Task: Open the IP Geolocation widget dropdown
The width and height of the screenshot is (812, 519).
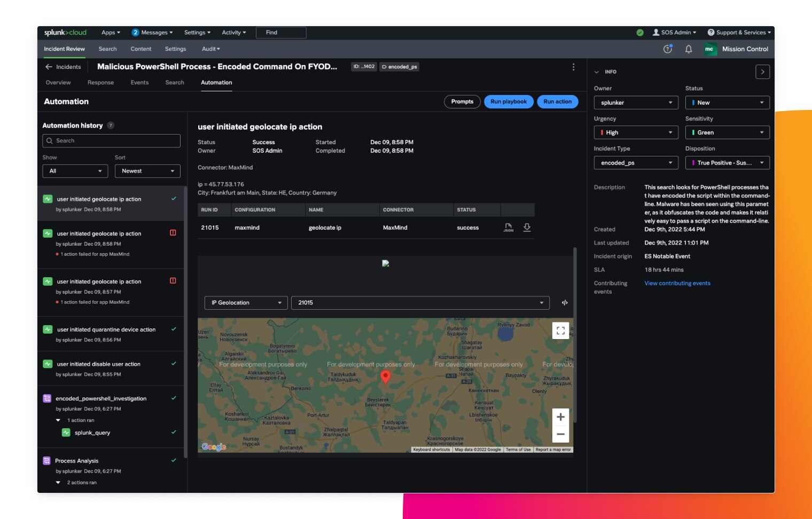Action: (246, 303)
